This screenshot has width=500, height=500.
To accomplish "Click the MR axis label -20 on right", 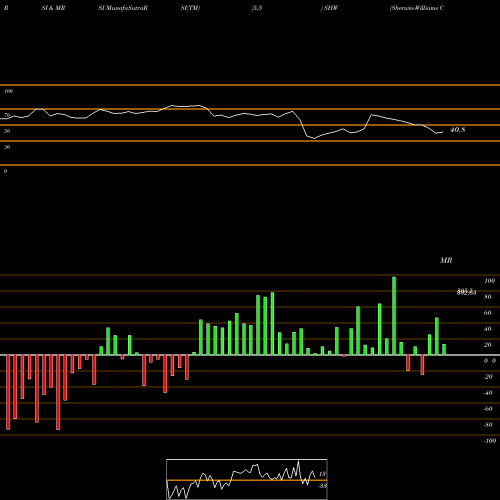I will click(488, 377).
